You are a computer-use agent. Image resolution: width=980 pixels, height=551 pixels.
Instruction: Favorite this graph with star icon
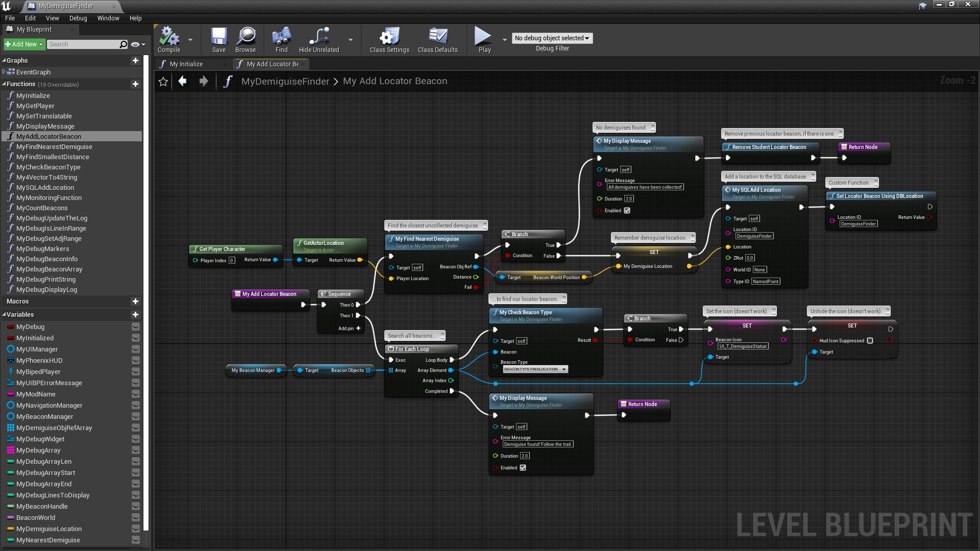click(x=163, y=82)
